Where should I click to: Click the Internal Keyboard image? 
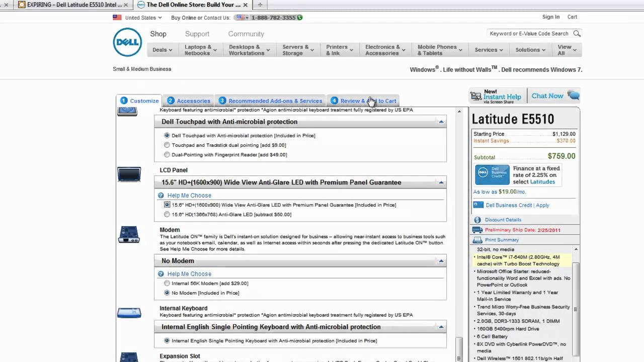129,313
